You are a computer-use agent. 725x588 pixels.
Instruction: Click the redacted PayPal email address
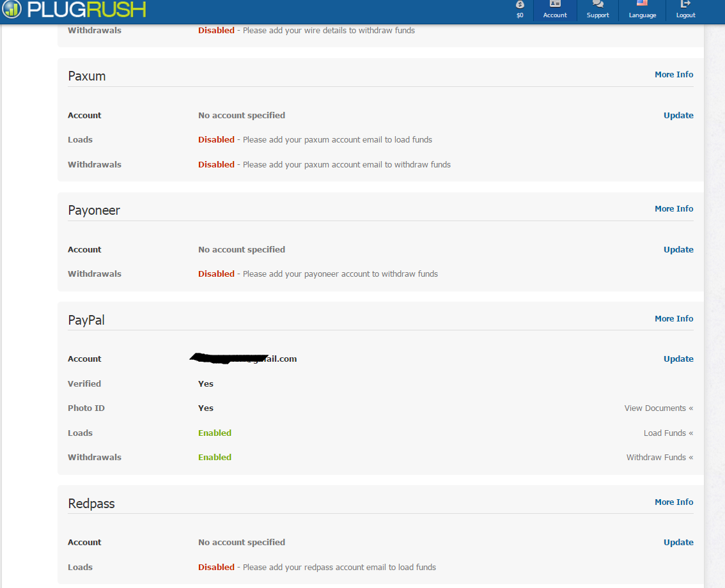tap(243, 359)
